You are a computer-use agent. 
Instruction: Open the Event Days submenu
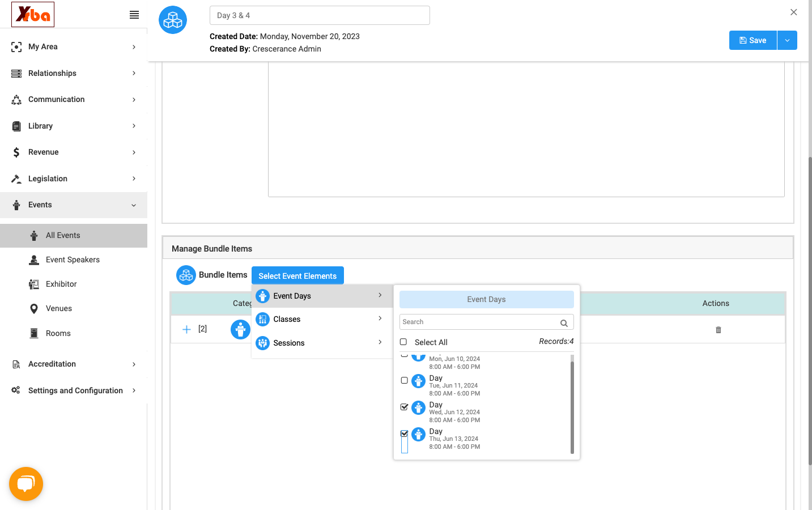[x=322, y=296]
